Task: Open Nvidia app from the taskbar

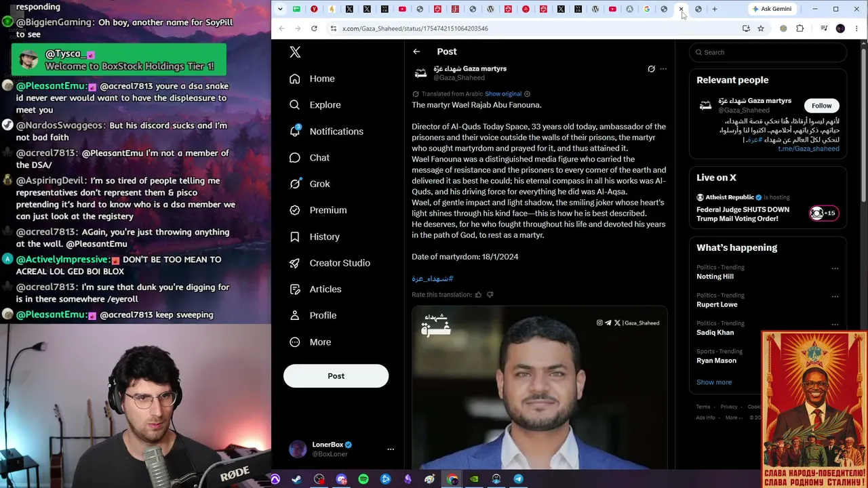Action: [x=474, y=479]
